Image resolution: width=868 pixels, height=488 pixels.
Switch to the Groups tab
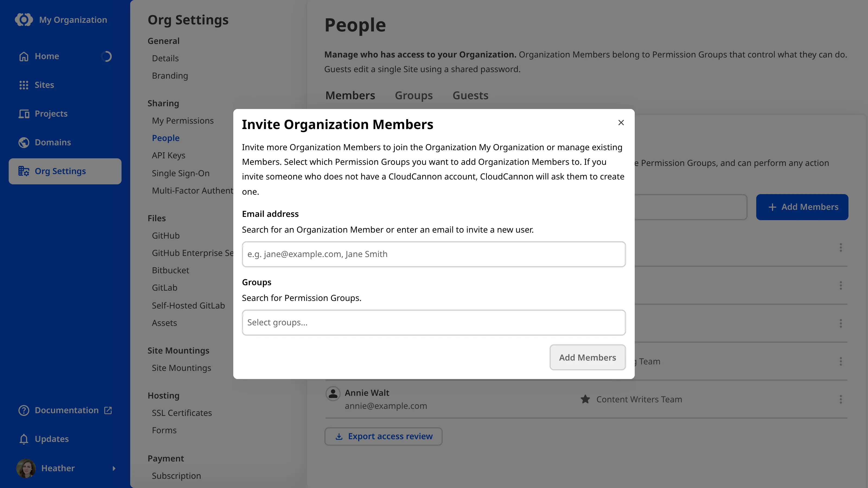(413, 96)
